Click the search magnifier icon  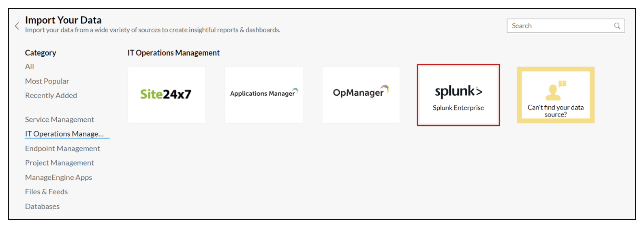[x=617, y=26]
